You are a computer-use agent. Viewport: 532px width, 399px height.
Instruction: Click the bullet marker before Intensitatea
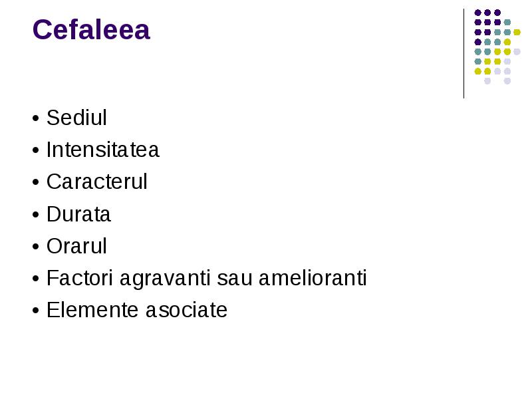[x=36, y=150]
